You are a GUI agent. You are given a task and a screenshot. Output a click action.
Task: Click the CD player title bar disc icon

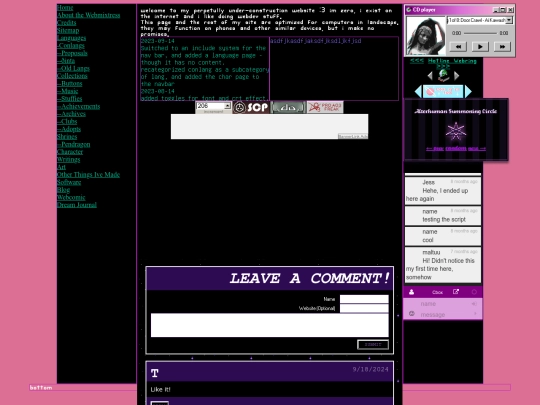click(x=409, y=10)
